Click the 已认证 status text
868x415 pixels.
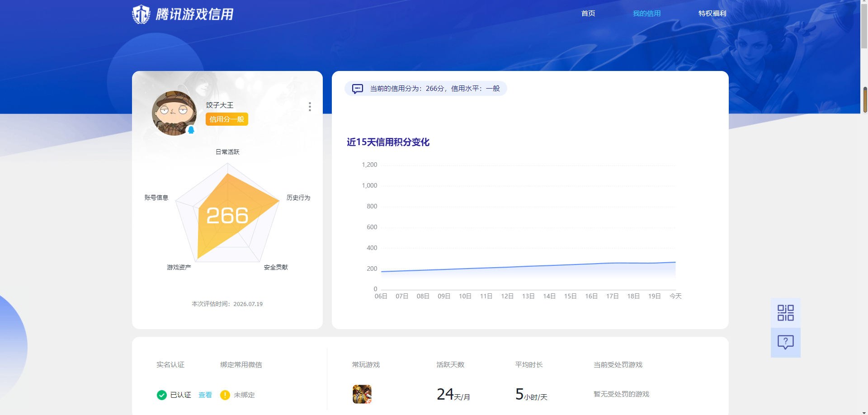pos(180,395)
